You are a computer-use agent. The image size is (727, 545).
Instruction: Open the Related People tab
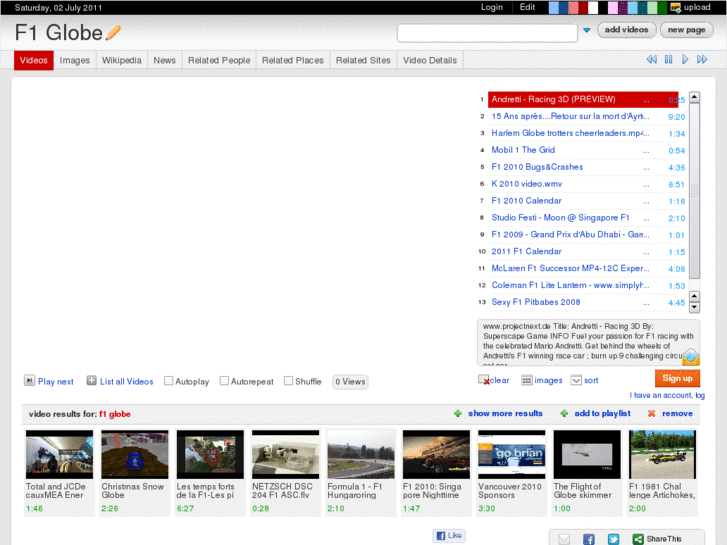(219, 60)
